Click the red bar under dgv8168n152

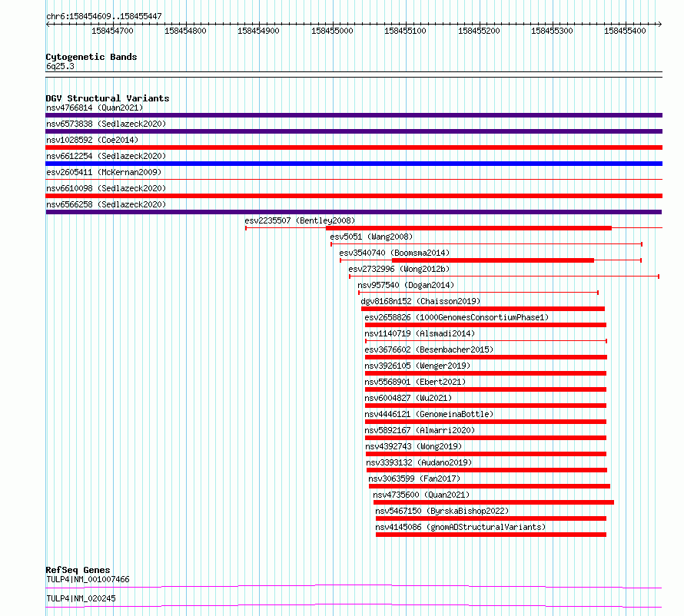click(x=483, y=309)
